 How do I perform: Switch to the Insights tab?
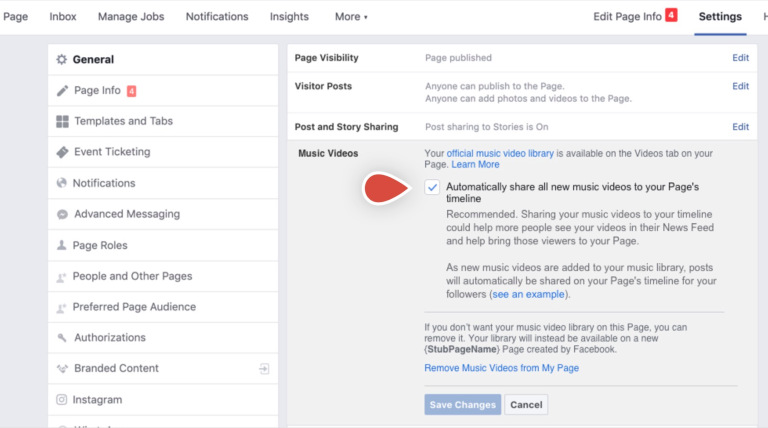290,17
